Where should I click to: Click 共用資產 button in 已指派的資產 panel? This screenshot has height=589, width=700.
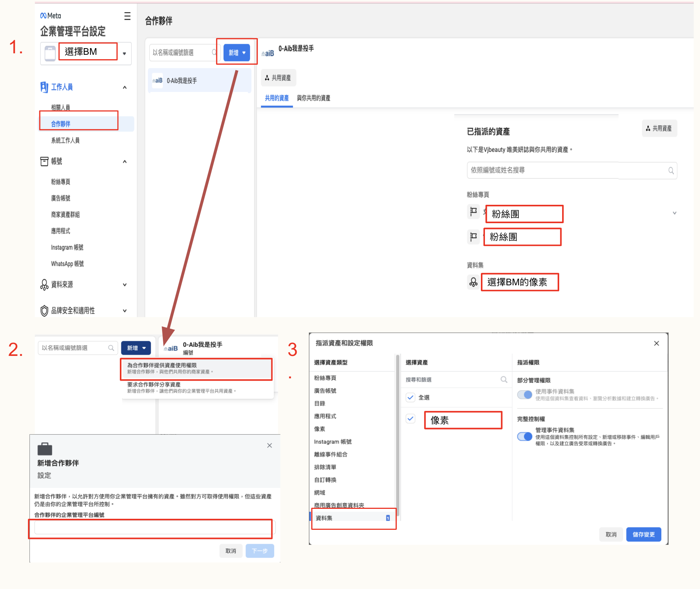[659, 128]
